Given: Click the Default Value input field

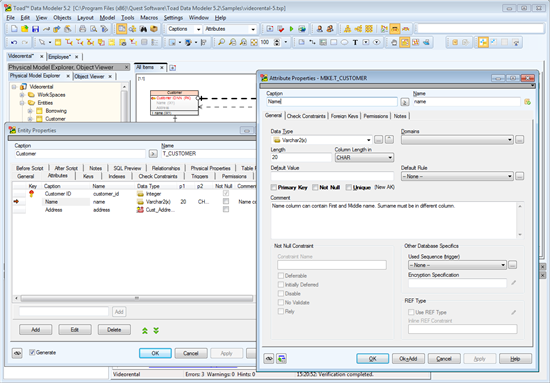Looking at the screenshot, I should tap(332, 176).
